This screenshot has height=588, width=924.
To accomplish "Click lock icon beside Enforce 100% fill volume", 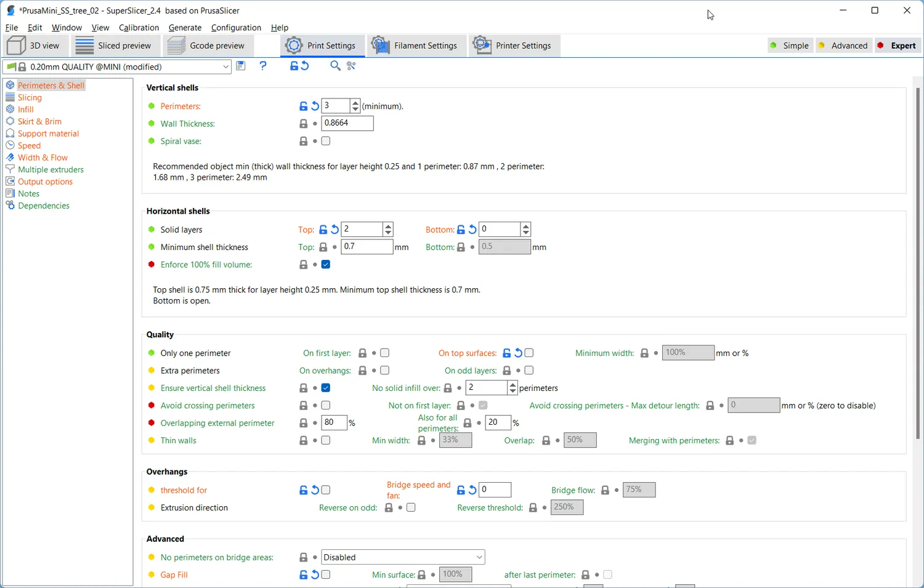I will [x=303, y=265].
